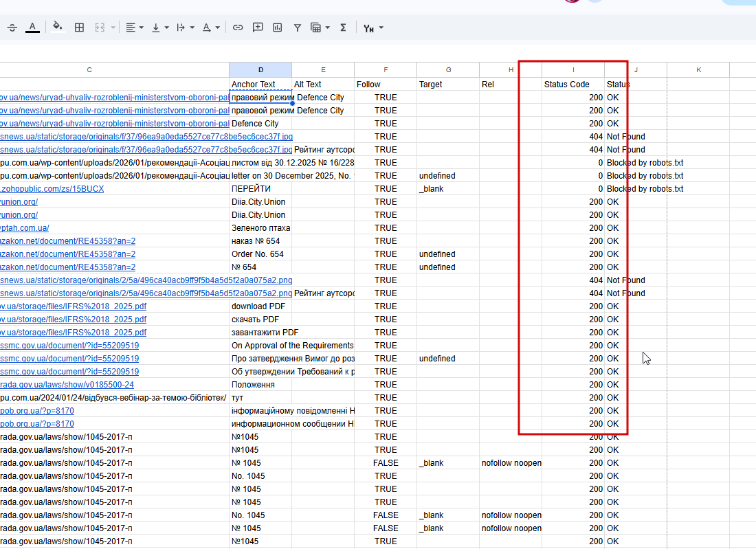Viewport: 756px width, 549px height.
Task: Expand the horizontal align dropdown
Action: (x=135, y=27)
